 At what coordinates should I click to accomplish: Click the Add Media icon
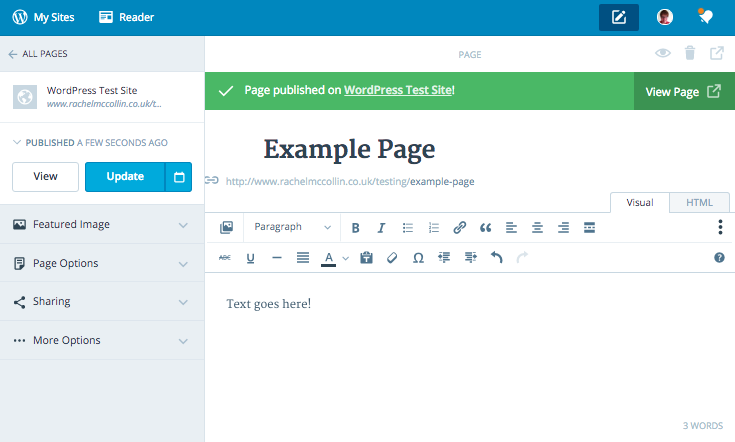pyautogui.click(x=226, y=228)
